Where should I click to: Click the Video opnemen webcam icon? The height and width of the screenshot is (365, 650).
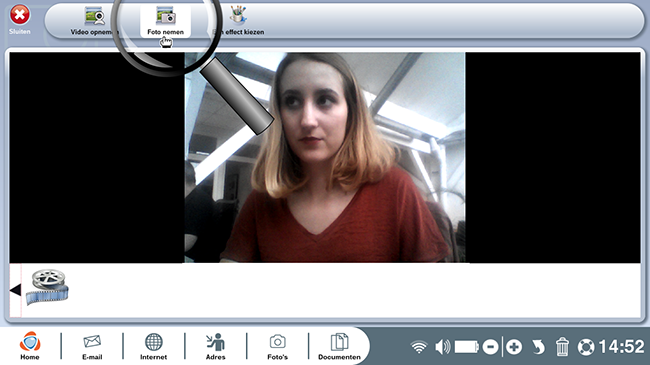click(95, 16)
